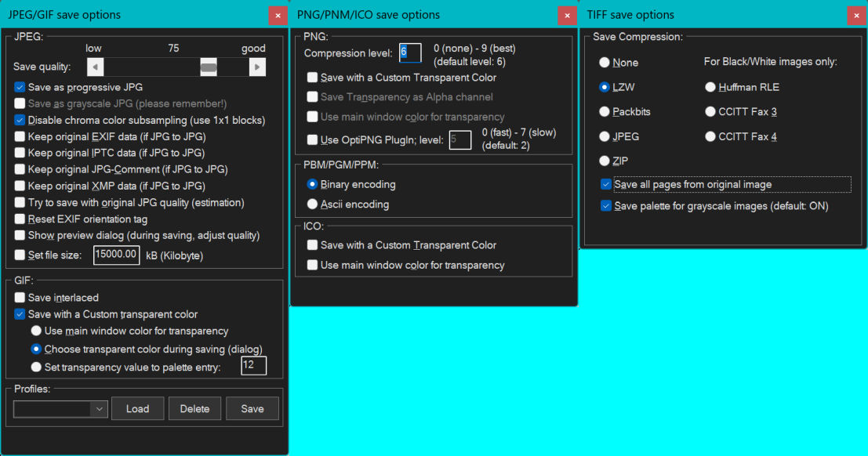The width and height of the screenshot is (868, 456).
Task: Choose CCITT Fax 4 compression
Action: [710, 136]
